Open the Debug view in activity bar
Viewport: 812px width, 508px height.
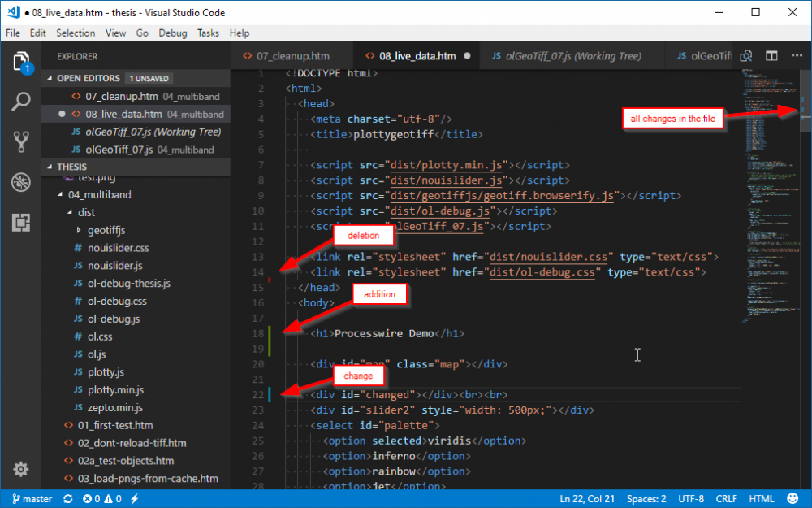pos(21,181)
